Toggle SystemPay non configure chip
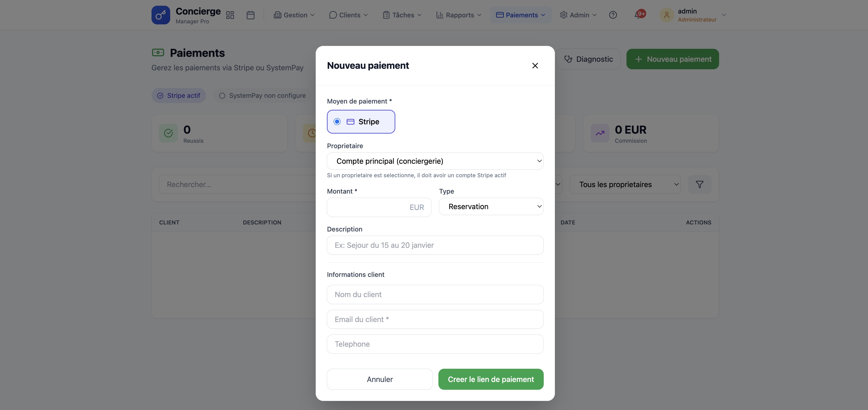Image resolution: width=868 pixels, height=410 pixels. click(263, 96)
